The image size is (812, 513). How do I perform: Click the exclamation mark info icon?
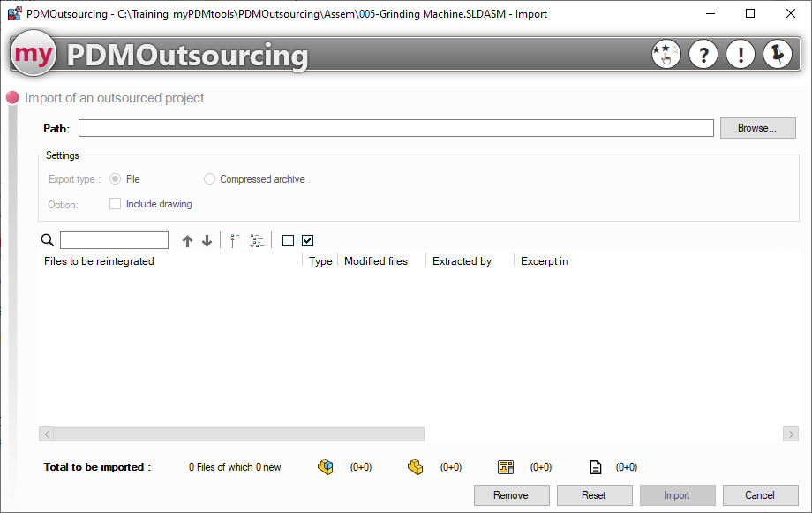[740, 55]
